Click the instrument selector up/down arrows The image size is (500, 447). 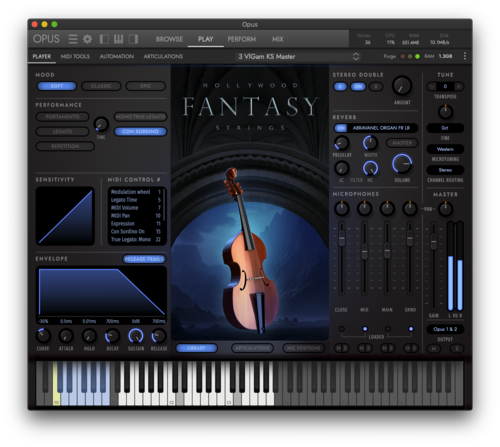click(x=356, y=56)
